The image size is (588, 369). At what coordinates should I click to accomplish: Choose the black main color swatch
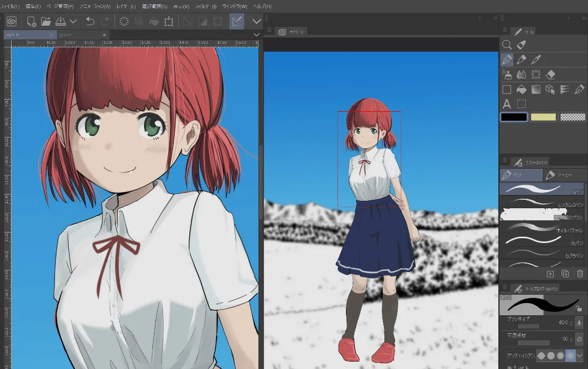click(x=514, y=117)
